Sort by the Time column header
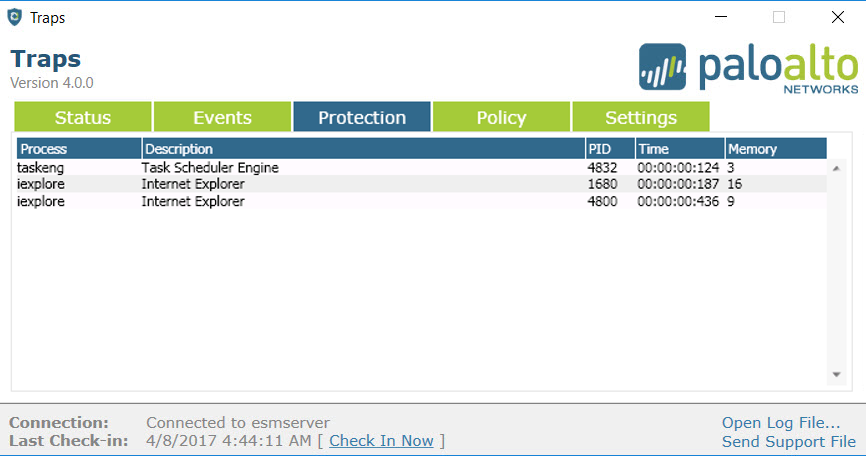This screenshot has height=456, width=866. 680,149
